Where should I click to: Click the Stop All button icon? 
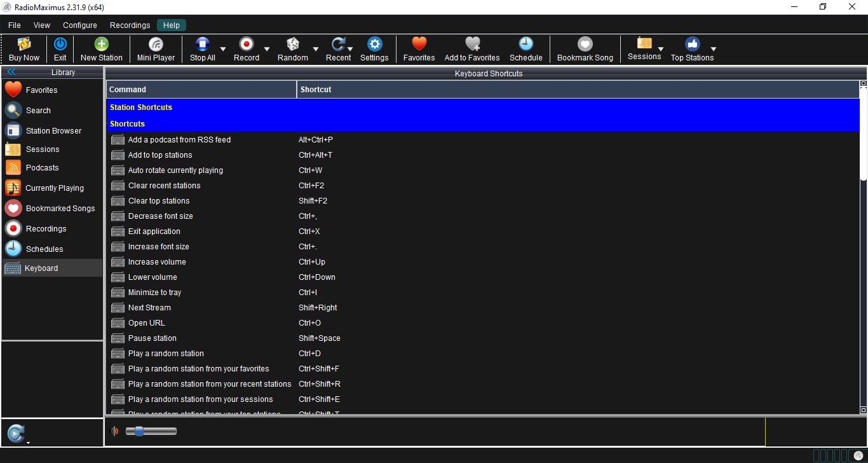pos(203,44)
